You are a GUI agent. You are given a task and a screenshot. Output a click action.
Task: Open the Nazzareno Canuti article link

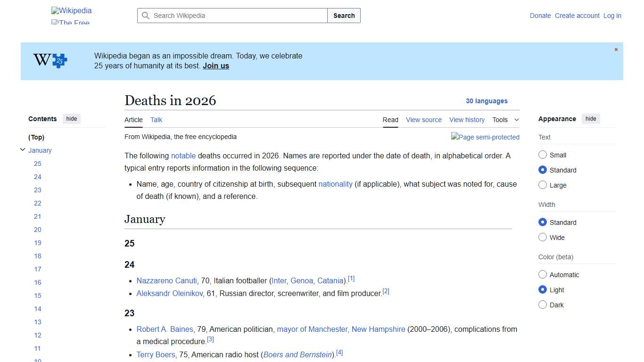click(166, 280)
